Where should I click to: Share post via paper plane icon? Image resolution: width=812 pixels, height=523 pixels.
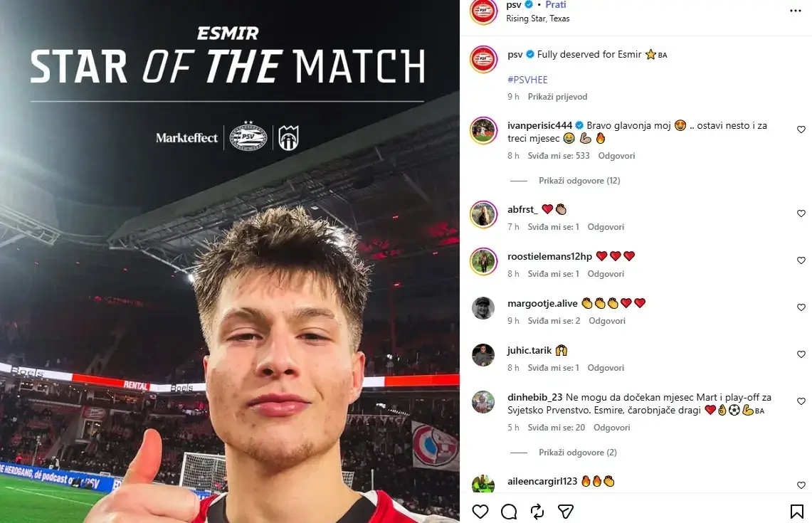pos(566,512)
